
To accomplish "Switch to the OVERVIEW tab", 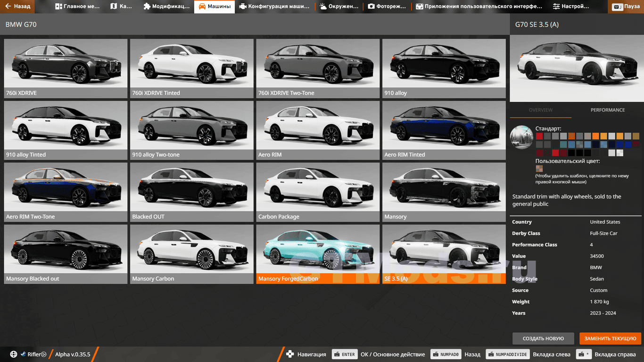I will pos(541,110).
